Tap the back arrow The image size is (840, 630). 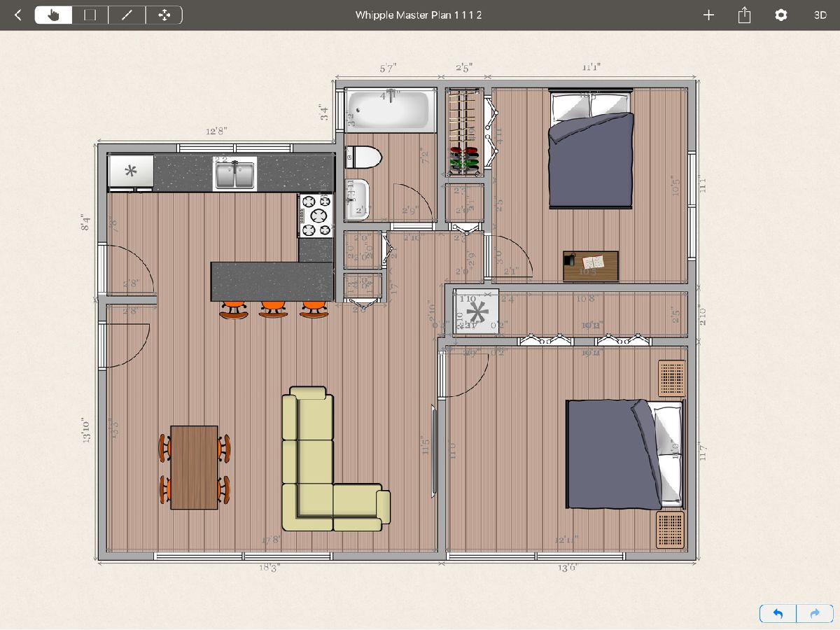pyautogui.click(x=18, y=15)
